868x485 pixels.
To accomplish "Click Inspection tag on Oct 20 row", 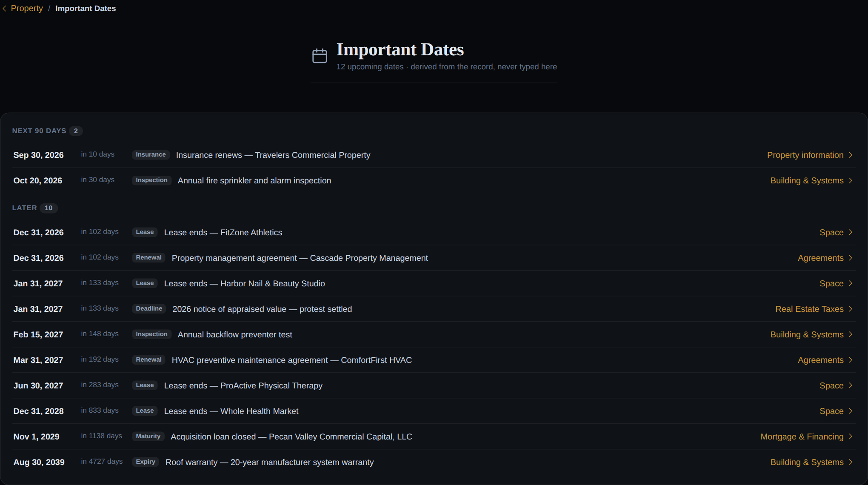I will click(151, 180).
